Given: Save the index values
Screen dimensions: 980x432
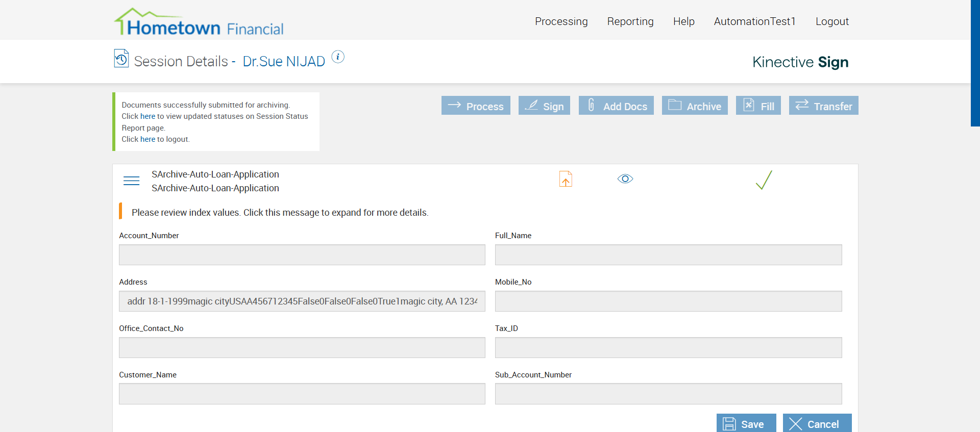Looking at the screenshot, I should 746,424.
